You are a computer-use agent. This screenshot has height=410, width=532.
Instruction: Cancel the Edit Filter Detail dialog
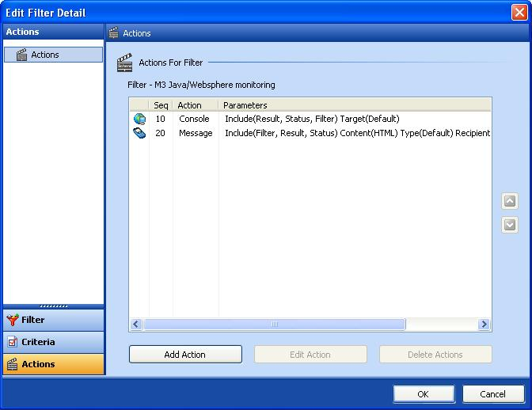[492, 394]
